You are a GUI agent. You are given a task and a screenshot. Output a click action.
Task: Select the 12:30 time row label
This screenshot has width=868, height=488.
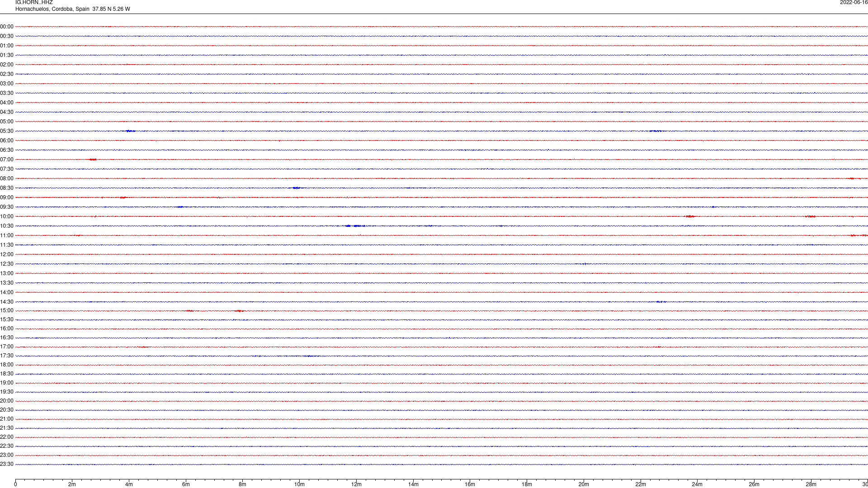pos(7,264)
